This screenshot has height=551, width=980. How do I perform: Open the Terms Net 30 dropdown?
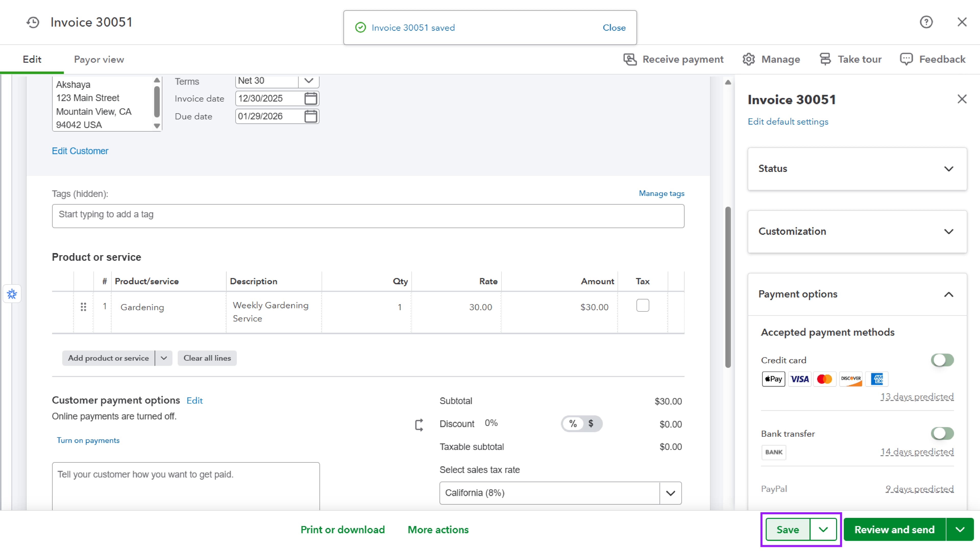309,81
